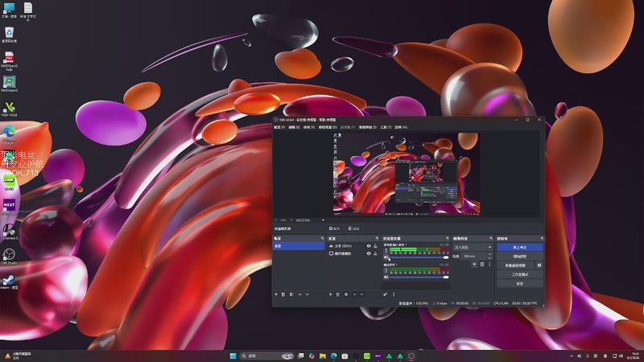Pop out the Scenes dock panel
This screenshot has height=362, width=644.
point(323,238)
